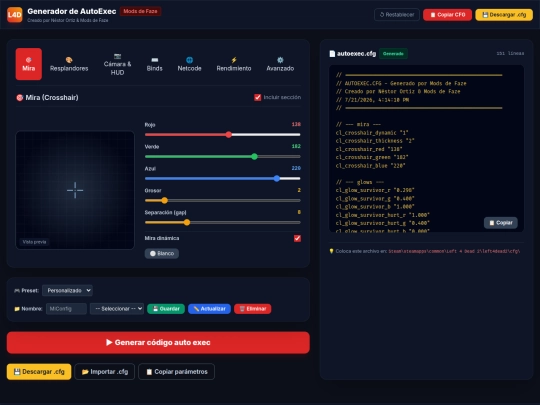This screenshot has width=540, height=405.
Task: Switch to the Resplandores tab
Action: [x=69, y=64]
